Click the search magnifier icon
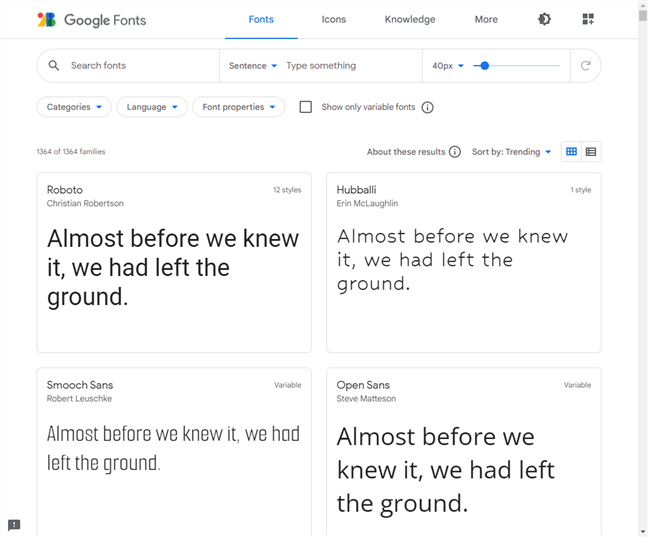Screen dimensions: 648x537 tap(54, 65)
